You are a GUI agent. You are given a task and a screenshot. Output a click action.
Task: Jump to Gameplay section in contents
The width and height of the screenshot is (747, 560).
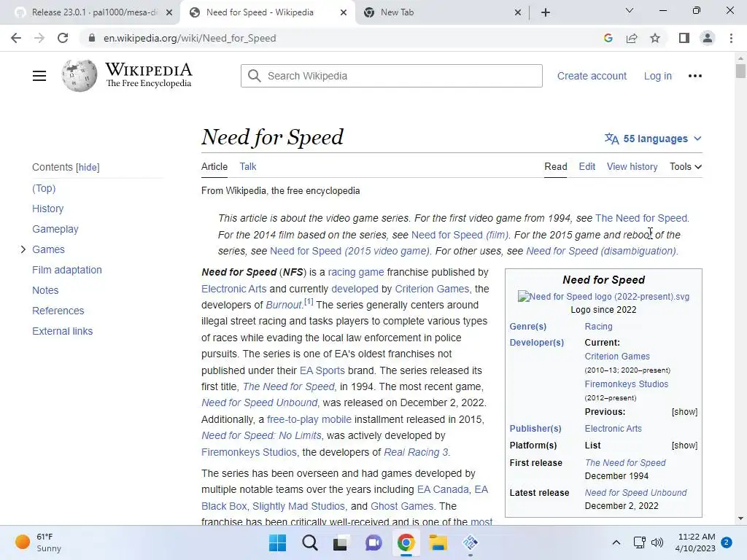click(55, 229)
